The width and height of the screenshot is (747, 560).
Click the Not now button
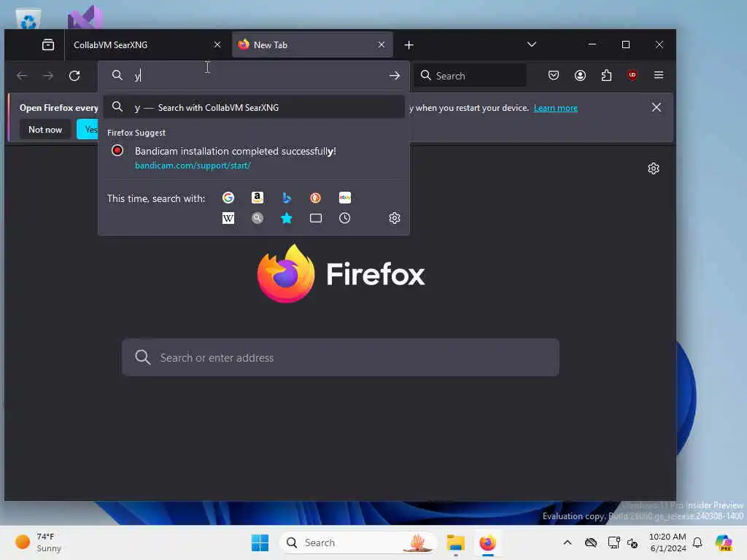[45, 130]
